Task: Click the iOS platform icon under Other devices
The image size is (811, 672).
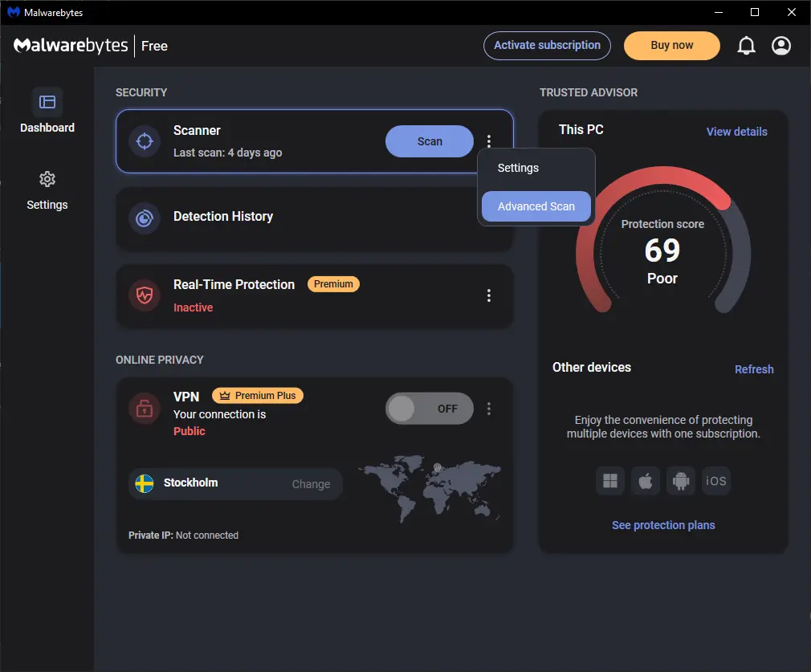Action: [x=715, y=481]
